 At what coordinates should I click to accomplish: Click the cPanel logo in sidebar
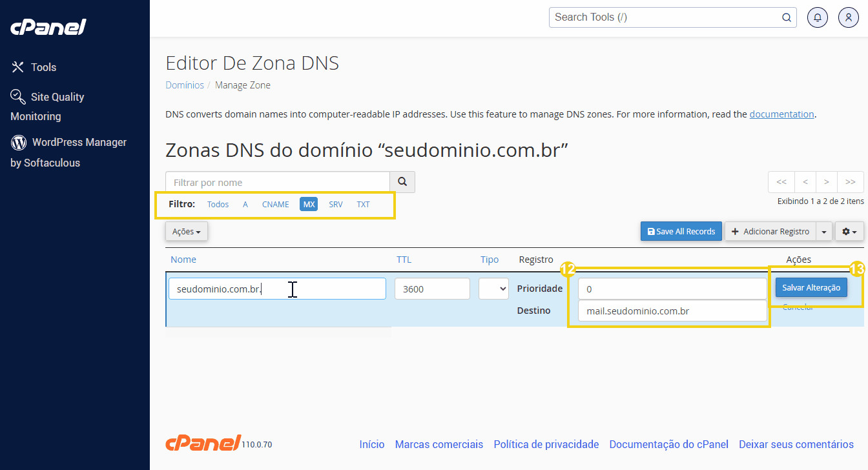[48, 27]
